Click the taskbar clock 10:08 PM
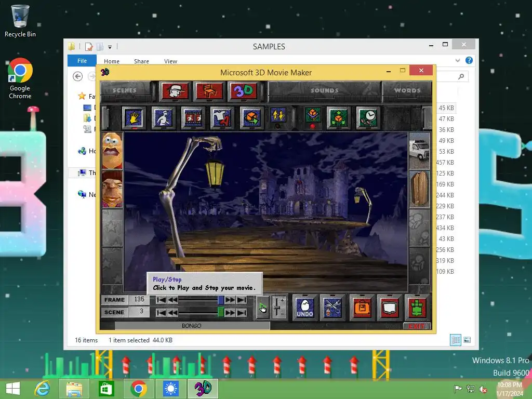532x399 pixels. point(510,385)
